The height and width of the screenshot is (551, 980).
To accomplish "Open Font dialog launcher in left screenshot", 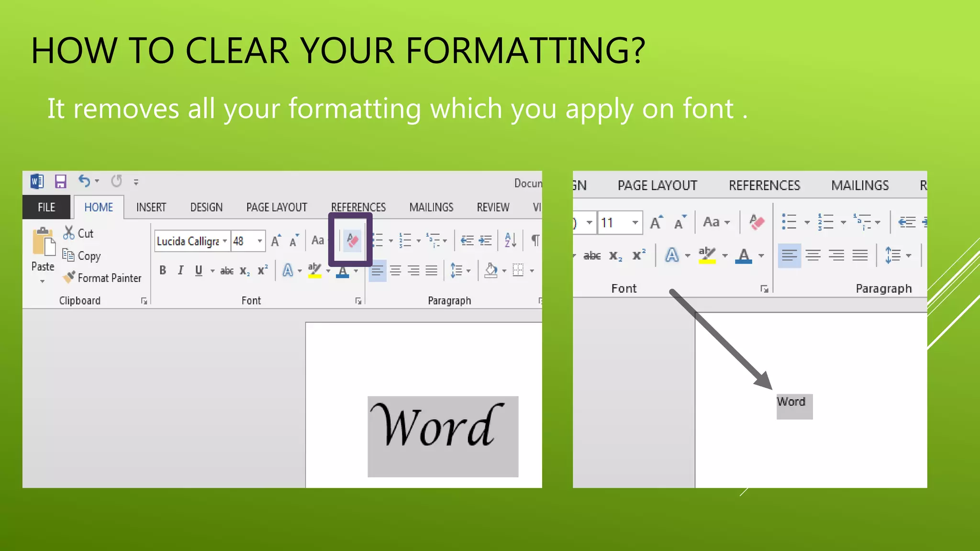I will (x=358, y=301).
